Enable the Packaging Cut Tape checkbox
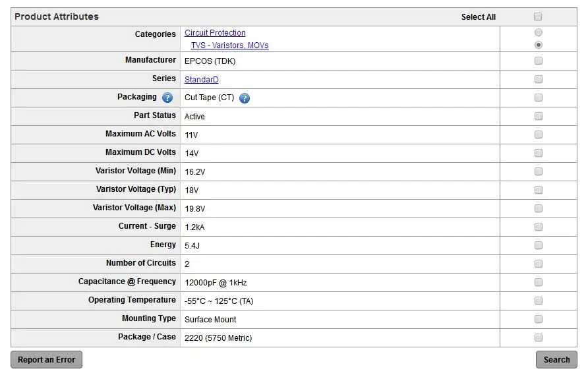Viewport: 588px width, 381px height. (539, 98)
